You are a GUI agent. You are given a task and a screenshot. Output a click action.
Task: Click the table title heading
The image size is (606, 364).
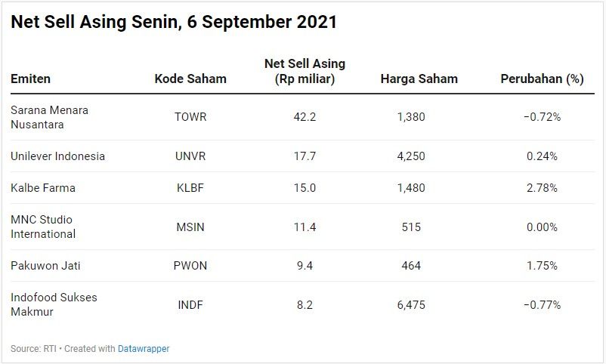pyautogui.click(x=174, y=23)
